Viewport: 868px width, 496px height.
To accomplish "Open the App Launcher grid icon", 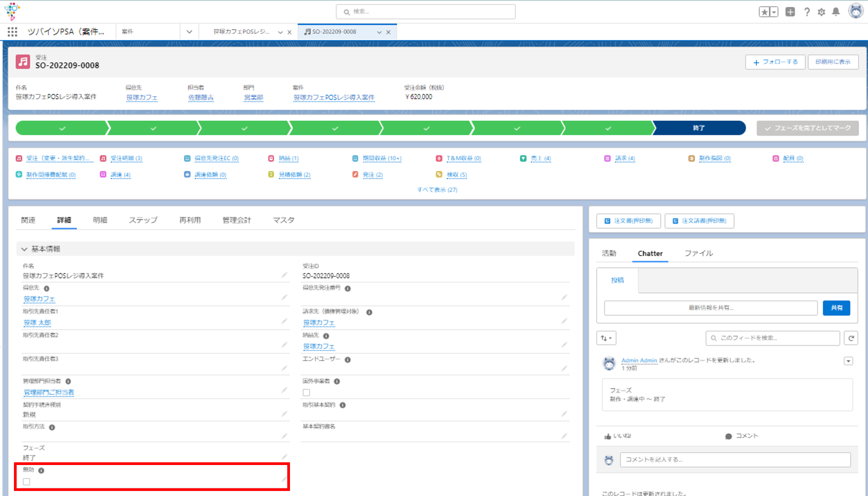I will 12,32.
